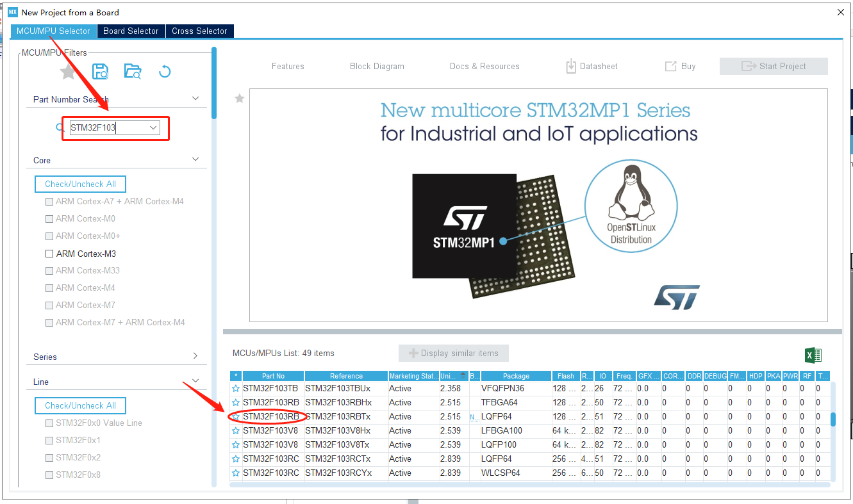Favorite the STM32F103RC LQFP64 entry
853x504 pixels.
coord(236,459)
